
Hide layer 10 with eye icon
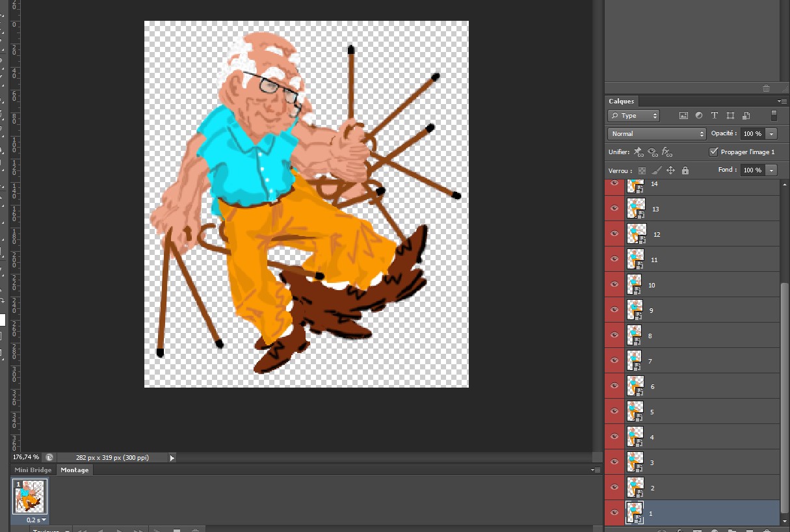[614, 284]
